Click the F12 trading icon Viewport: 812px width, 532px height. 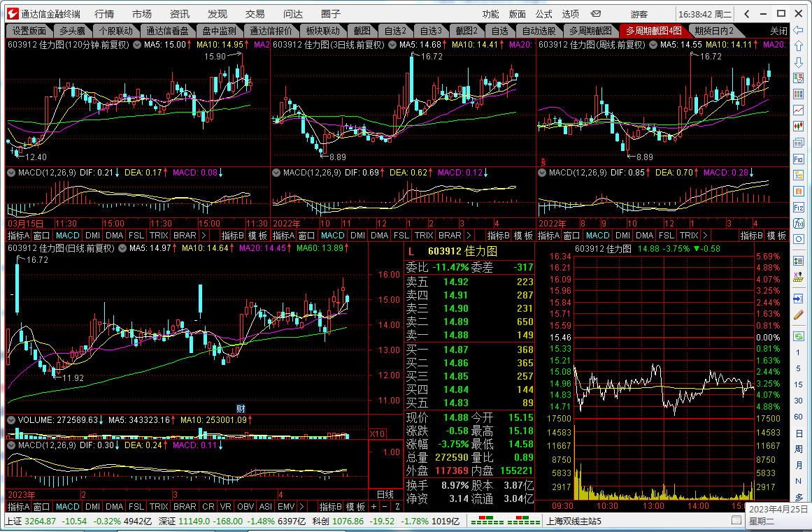click(x=798, y=208)
